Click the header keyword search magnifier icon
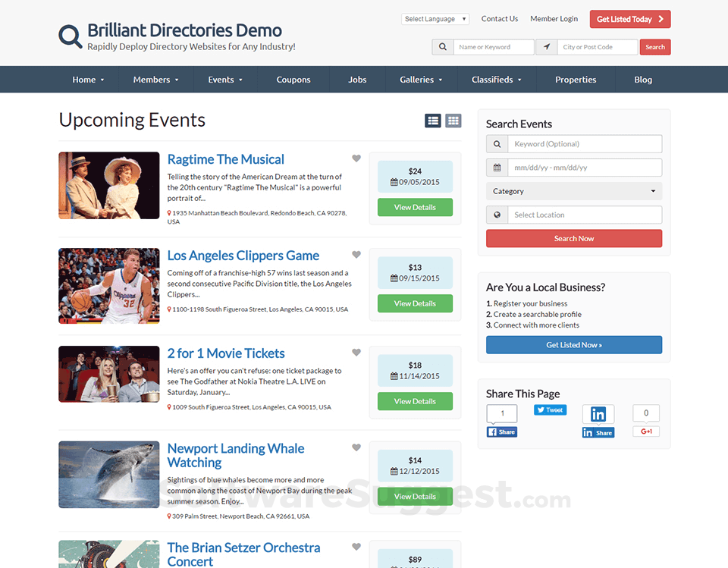 point(443,46)
